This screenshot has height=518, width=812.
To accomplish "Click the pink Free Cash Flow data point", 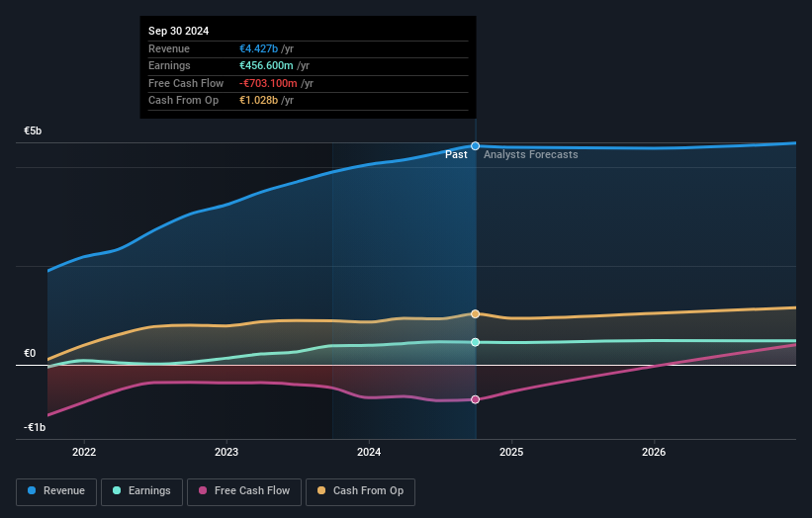I will point(475,399).
